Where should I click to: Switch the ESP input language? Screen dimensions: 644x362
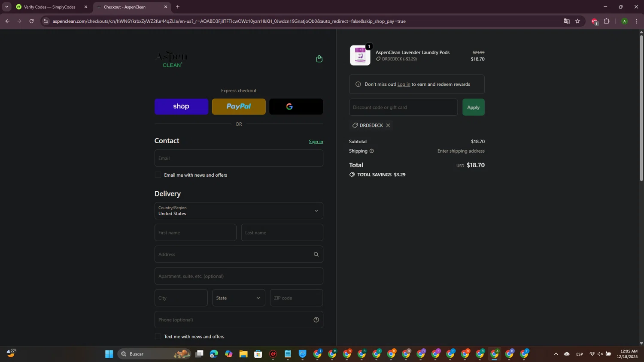pyautogui.click(x=580, y=354)
